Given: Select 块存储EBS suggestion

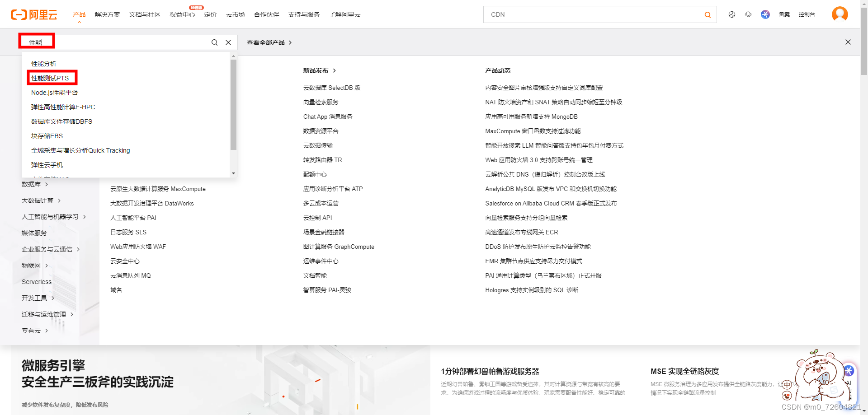Looking at the screenshot, I should [x=47, y=136].
